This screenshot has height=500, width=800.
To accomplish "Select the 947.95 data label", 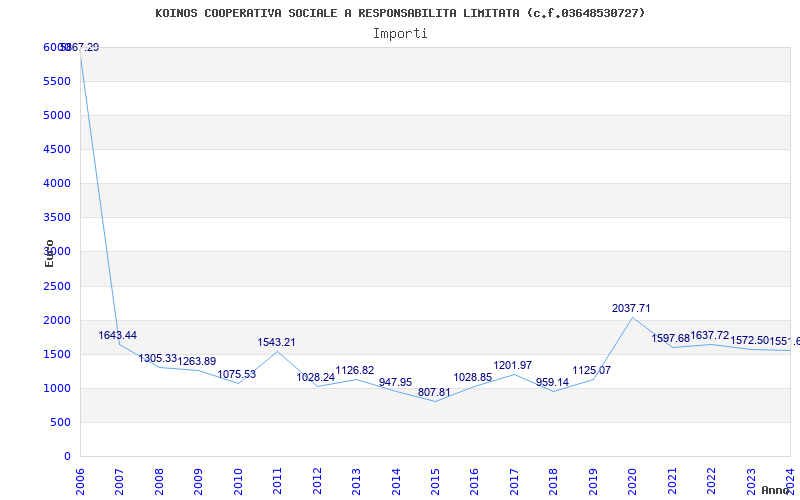I will coord(395,383).
